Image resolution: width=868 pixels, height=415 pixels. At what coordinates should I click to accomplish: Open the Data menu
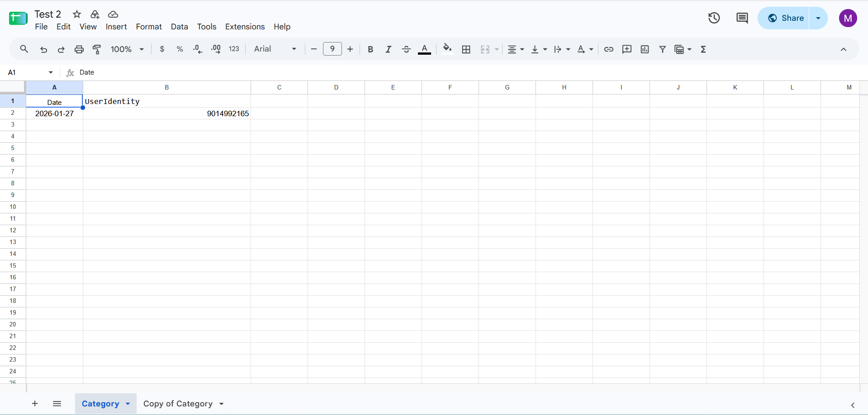pyautogui.click(x=179, y=27)
